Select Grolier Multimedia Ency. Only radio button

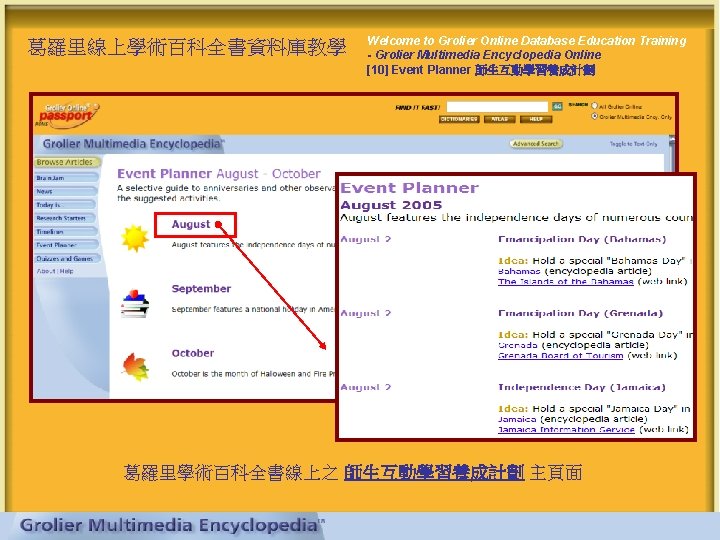[594, 117]
